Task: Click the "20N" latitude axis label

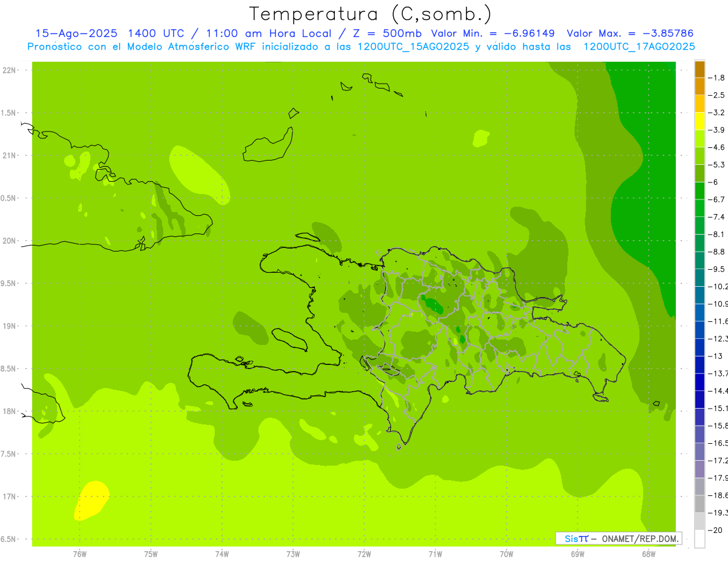Action: coord(10,241)
